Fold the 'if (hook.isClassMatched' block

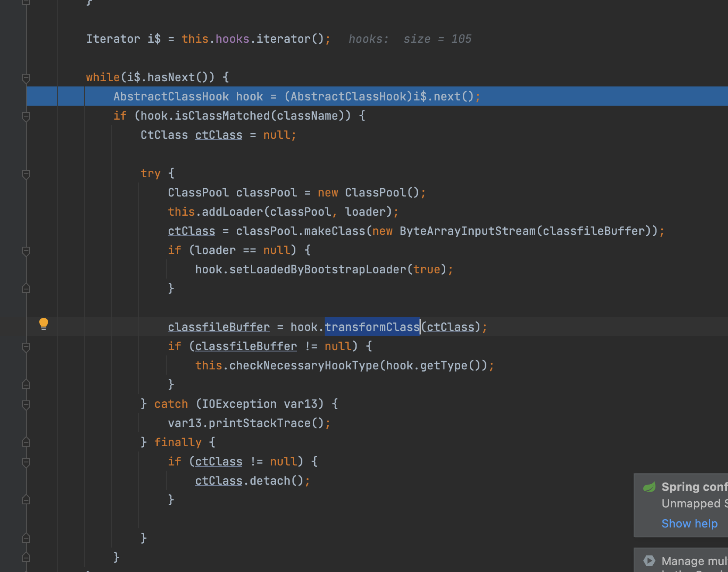[26, 116]
